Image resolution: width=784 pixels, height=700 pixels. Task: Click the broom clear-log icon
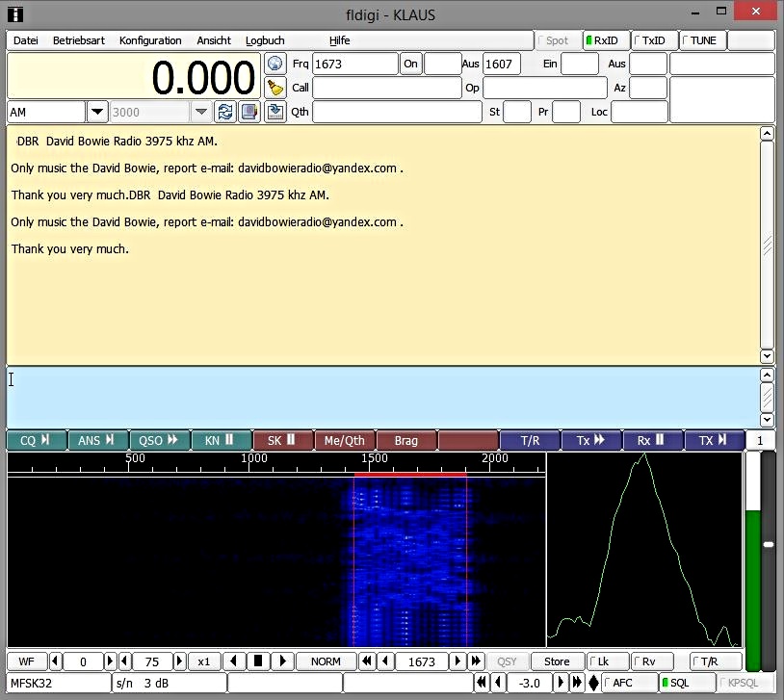(x=274, y=88)
